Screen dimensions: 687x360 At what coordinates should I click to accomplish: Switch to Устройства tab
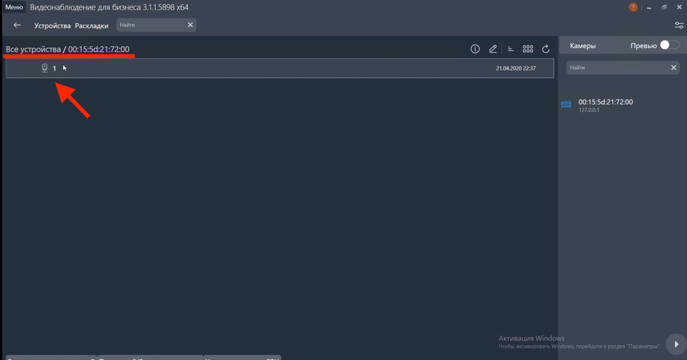tap(52, 26)
